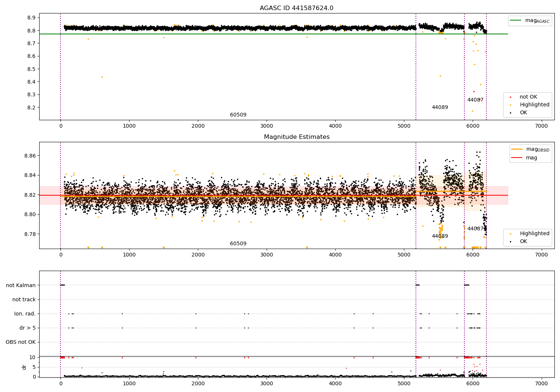
Task: Click the 10 tick on dr axis
Action: [x=32, y=357]
